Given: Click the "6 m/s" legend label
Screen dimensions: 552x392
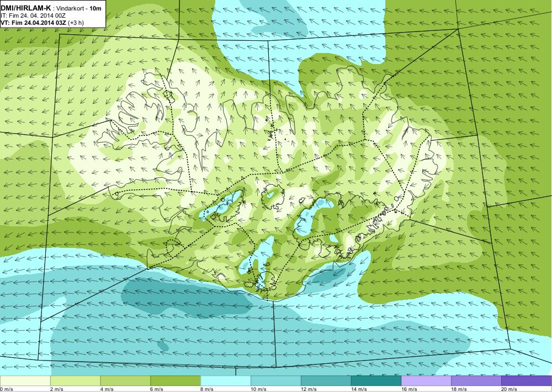Looking at the screenshot, I should coord(157,389).
